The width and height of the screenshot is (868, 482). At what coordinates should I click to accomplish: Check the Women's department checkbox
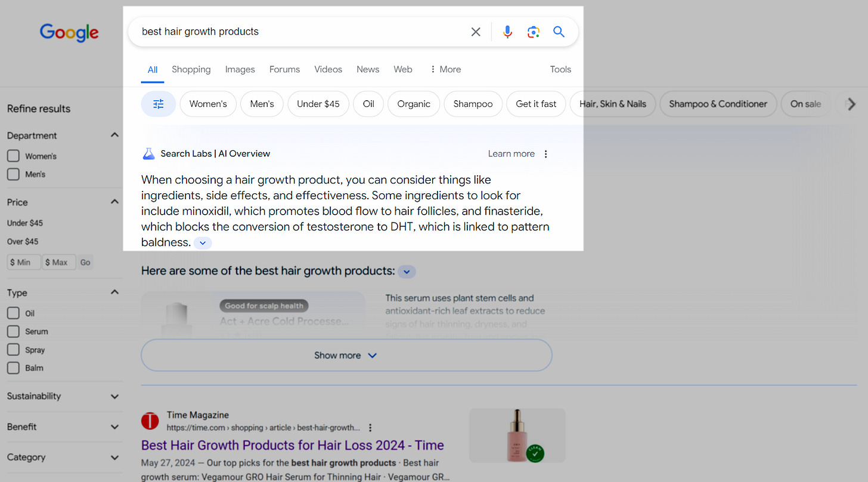click(13, 156)
